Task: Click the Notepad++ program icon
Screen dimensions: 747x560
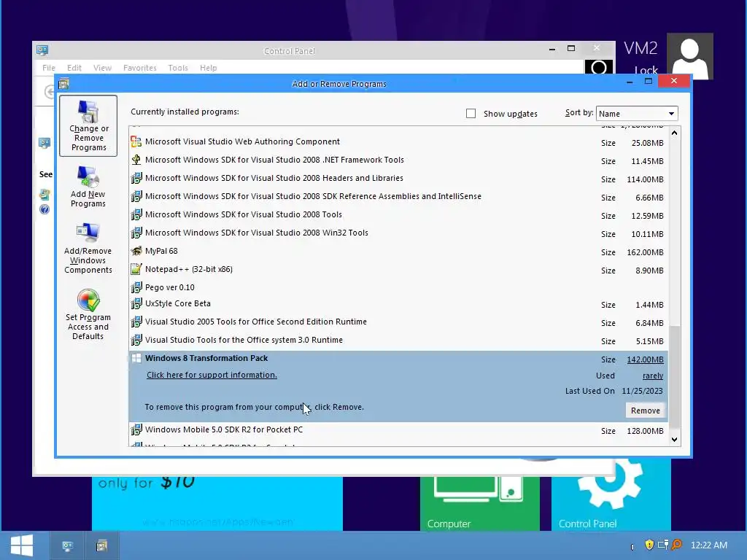Action: (136, 269)
